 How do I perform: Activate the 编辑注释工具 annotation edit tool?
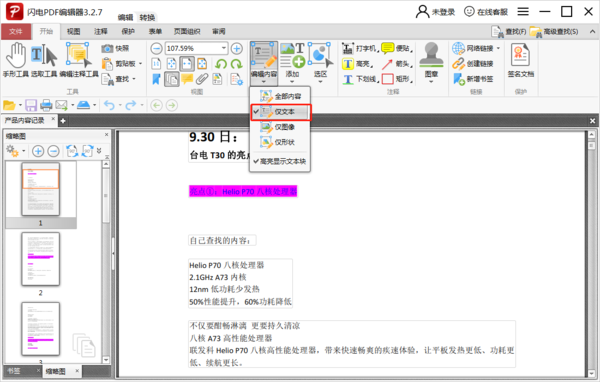click(x=79, y=60)
